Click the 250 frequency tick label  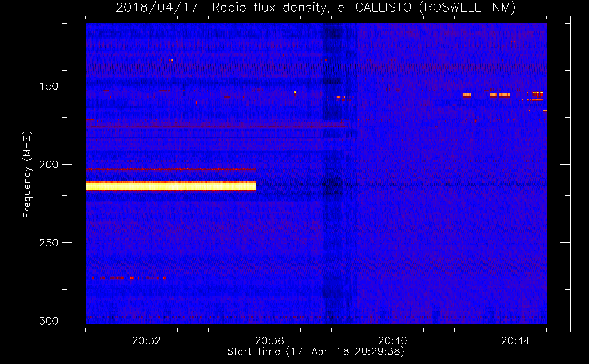click(x=49, y=243)
